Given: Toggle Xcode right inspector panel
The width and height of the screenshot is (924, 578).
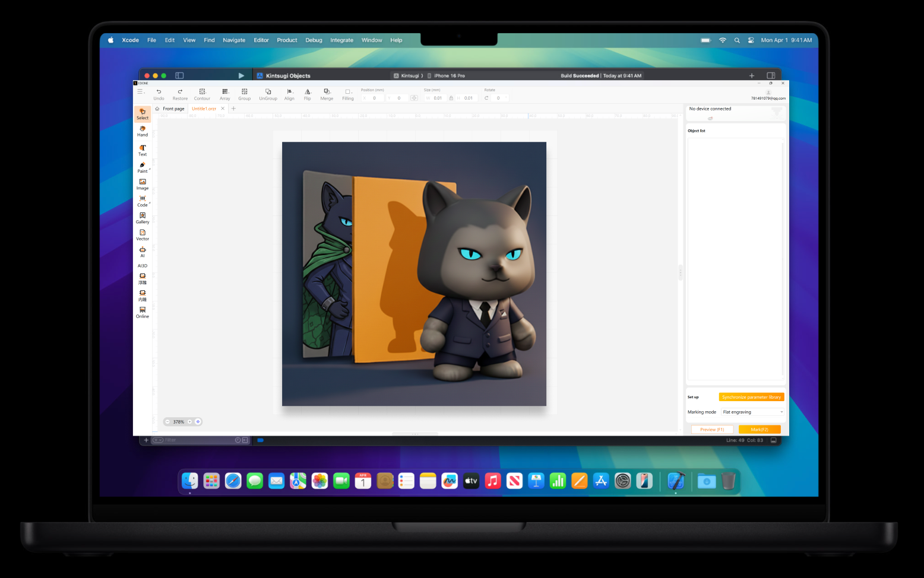Looking at the screenshot, I should click(x=771, y=75).
